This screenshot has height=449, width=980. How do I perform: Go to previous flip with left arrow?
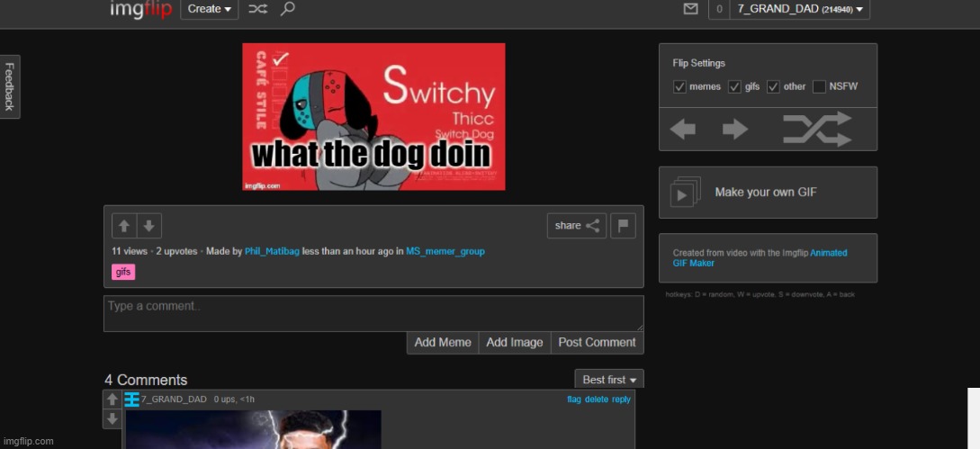(x=683, y=130)
